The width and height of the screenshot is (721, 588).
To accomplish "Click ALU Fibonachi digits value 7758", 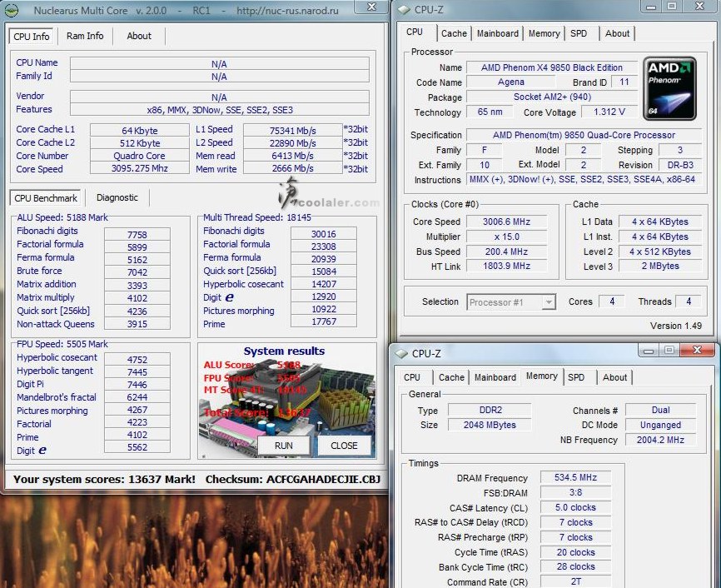I will tap(137, 235).
